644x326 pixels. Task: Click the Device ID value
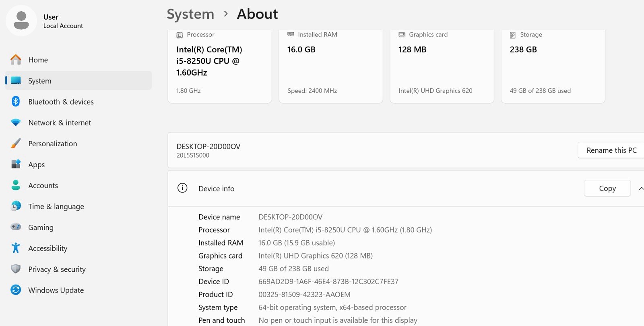[328, 281]
